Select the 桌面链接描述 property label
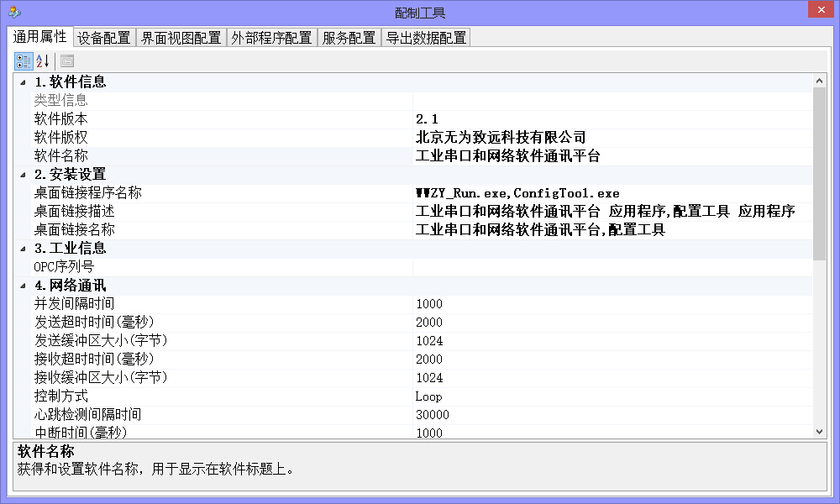This screenshot has width=840, height=504. coord(74,212)
